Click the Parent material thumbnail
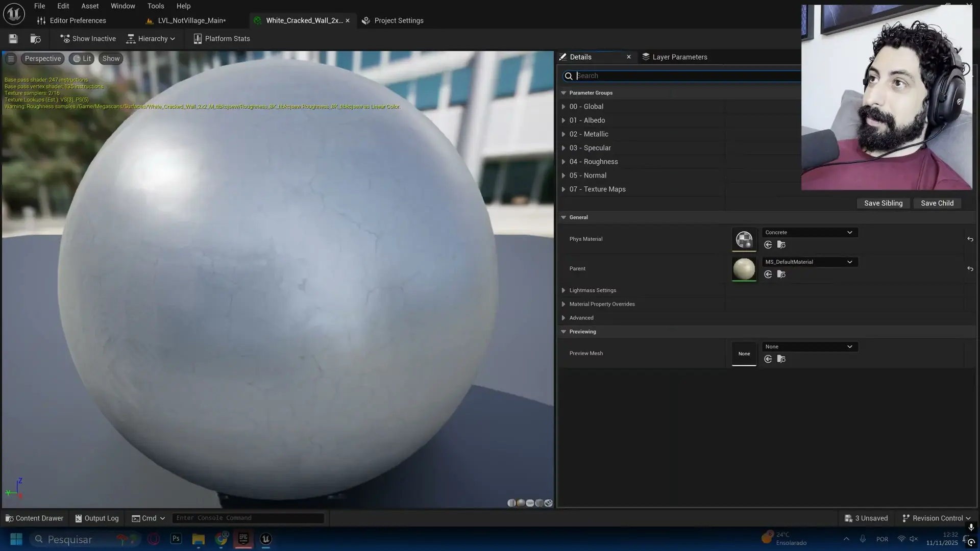Image resolution: width=980 pixels, height=551 pixels. click(x=744, y=268)
